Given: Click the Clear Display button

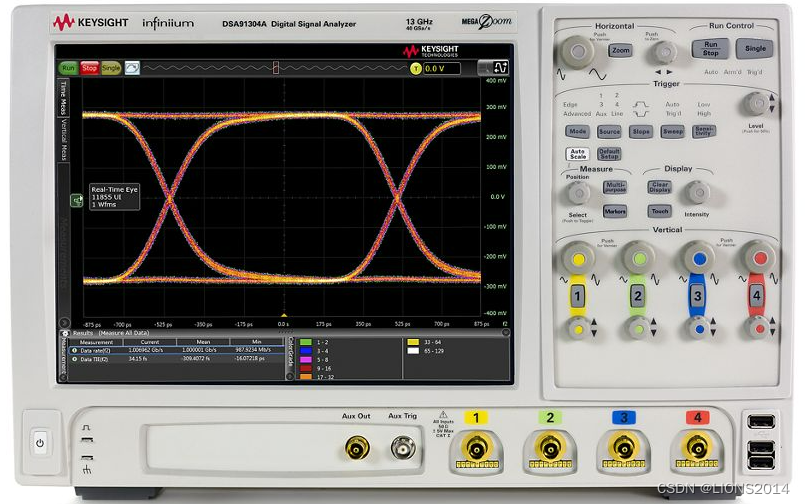Looking at the screenshot, I should point(660,187).
